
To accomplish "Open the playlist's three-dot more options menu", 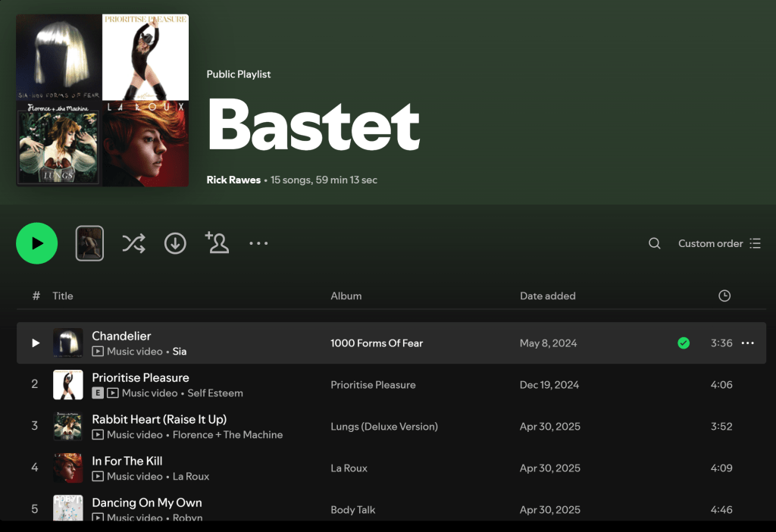I will point(258,243).
